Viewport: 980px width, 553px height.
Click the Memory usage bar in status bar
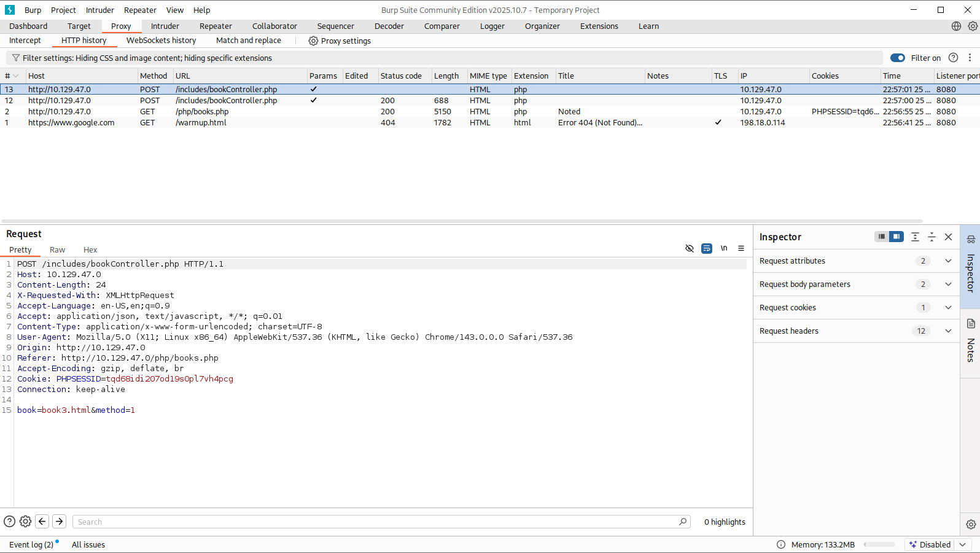pyautogui.click(x=879, y=544)
